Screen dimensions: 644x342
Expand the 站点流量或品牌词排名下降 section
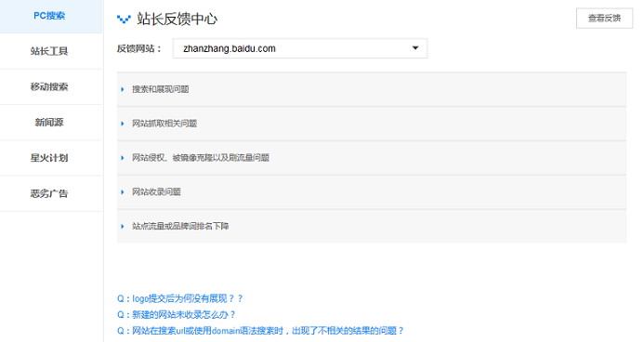372,226
